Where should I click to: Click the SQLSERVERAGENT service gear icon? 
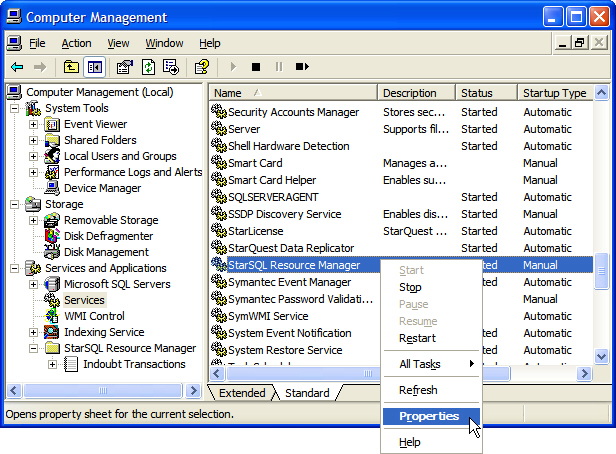(x=219, y=197)
